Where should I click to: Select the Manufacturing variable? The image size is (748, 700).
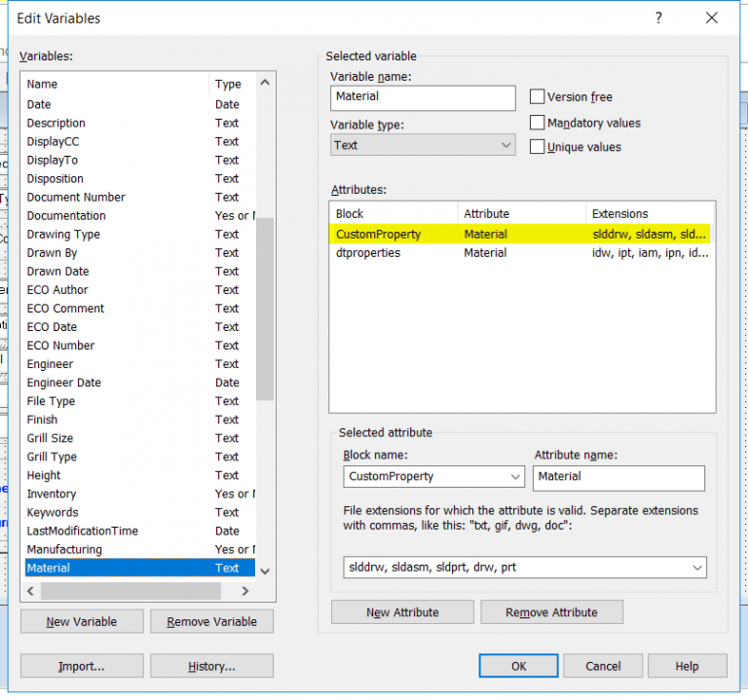point(140,549)
